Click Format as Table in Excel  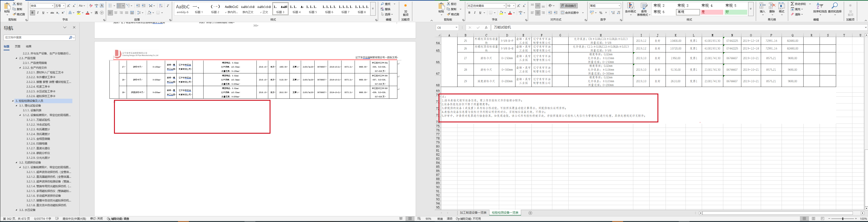(644, 9)
